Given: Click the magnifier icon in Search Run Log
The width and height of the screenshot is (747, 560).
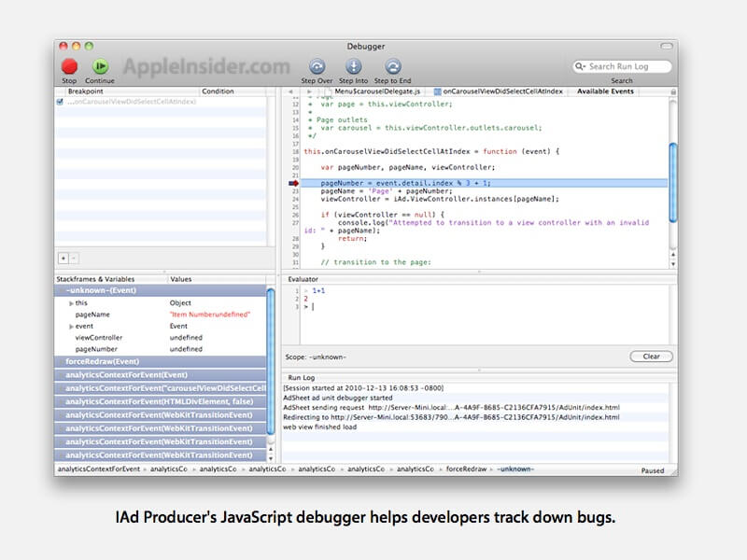Looking at the screenshot, I should point(580,66).
